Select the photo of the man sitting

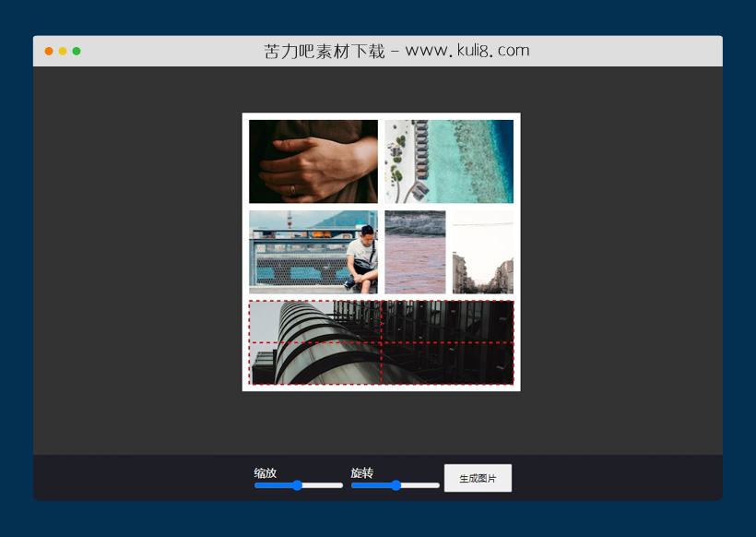click(313, 252)
